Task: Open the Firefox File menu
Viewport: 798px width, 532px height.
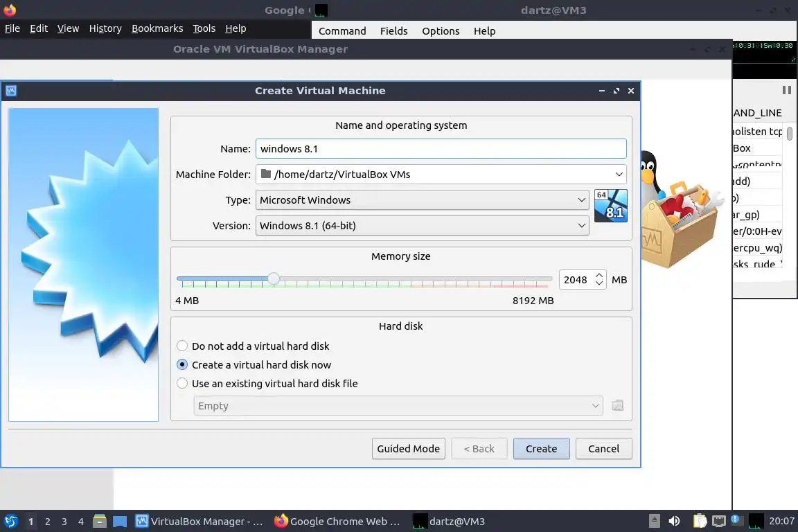Action: pyautogui.click(x=12, y=28)
